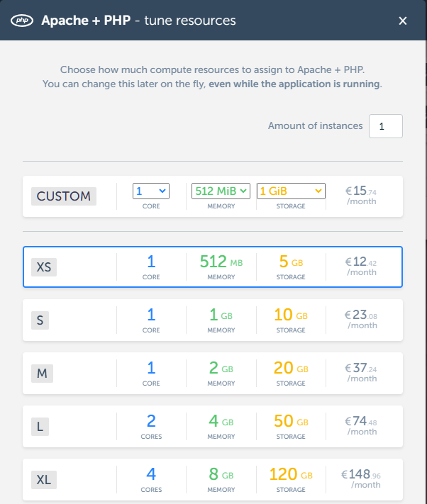
Task: Click the €37.24 per month price
Action: pos(361,373)
